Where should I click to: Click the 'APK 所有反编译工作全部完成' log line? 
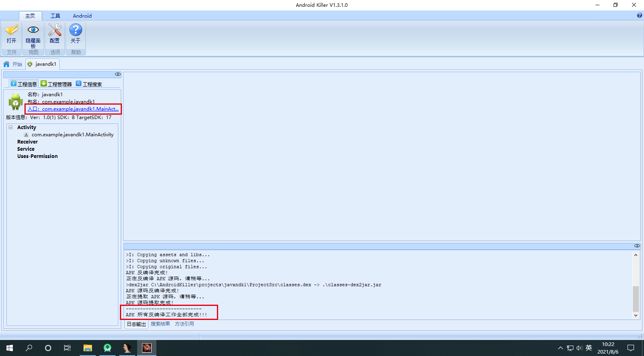pos(166,315)
